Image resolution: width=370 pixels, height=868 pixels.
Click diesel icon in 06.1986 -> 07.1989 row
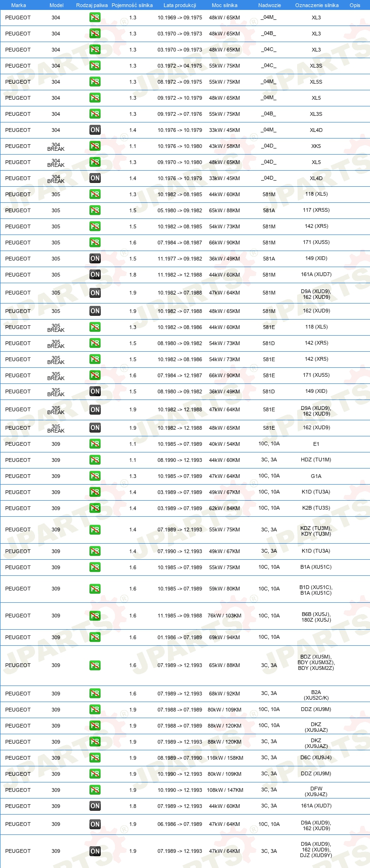[x=95, y=825]
